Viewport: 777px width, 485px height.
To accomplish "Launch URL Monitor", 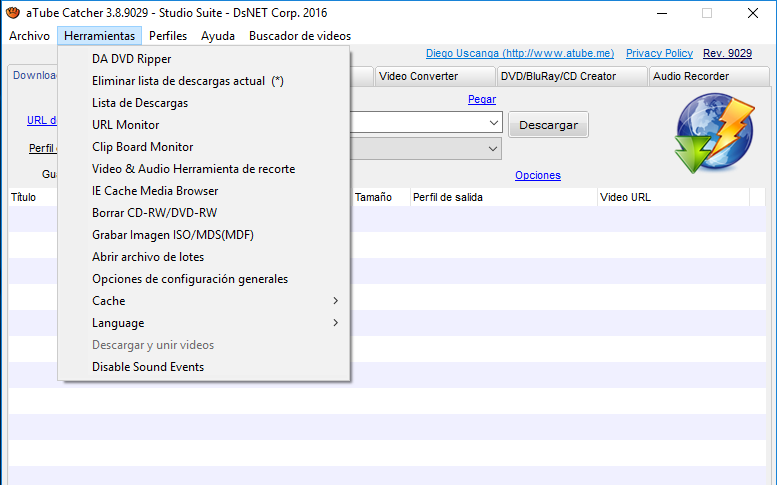I will (204, 125).
